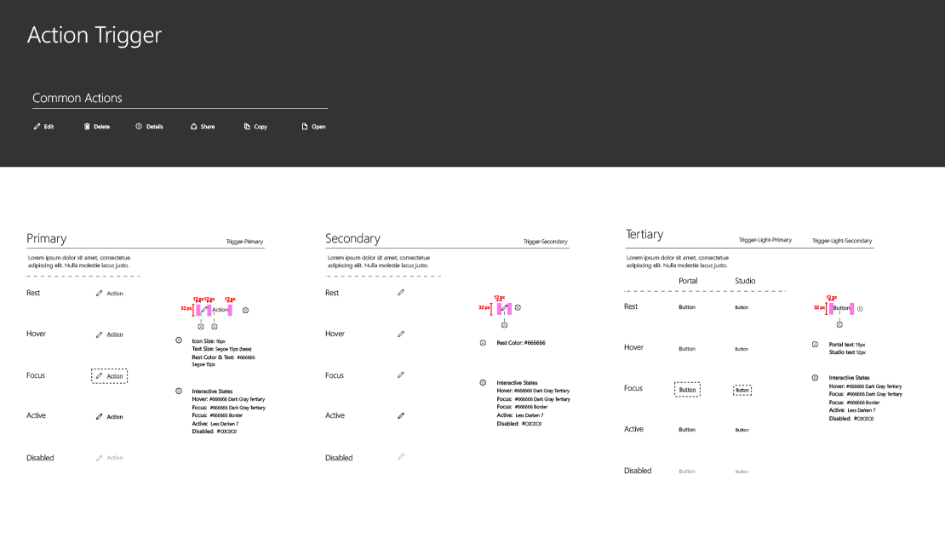
Task: Select the Secondary Hover state pencil icon
Action: point(401,334)
